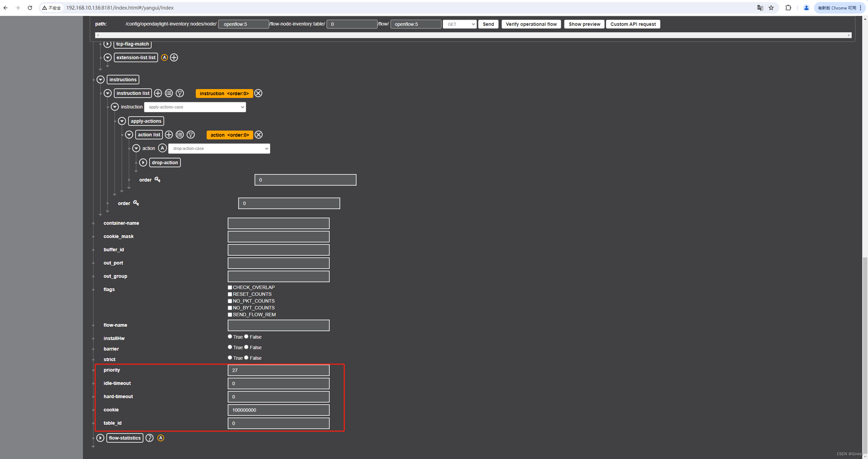Click Show preview button
This screenshot has height=459, width=868.
pos(584,24)
